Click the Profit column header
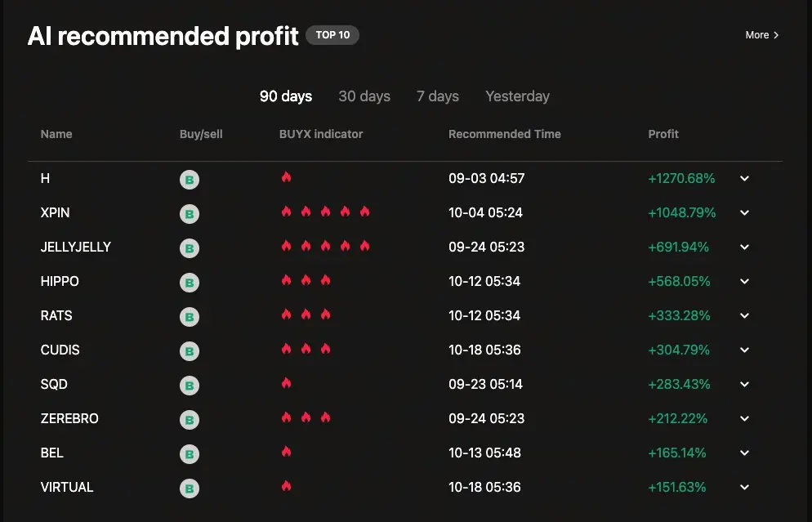812x522 pixels. tap(663, 134)
